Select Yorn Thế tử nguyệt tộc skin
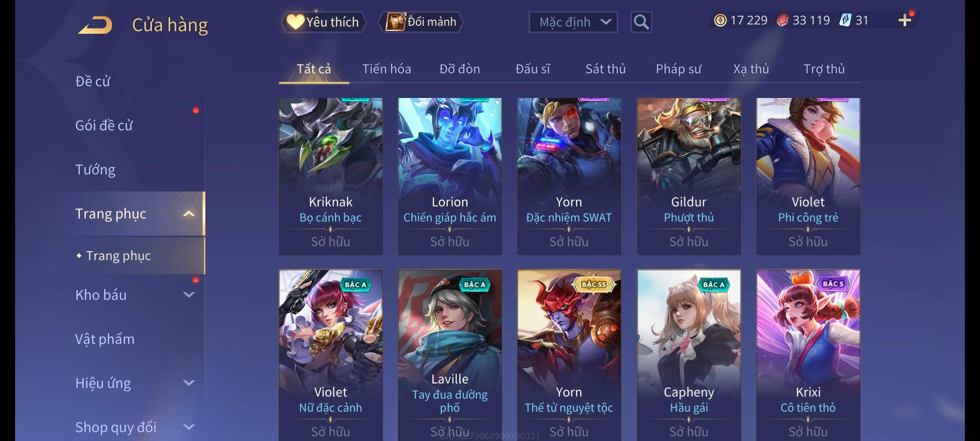 tap(569, 355)
